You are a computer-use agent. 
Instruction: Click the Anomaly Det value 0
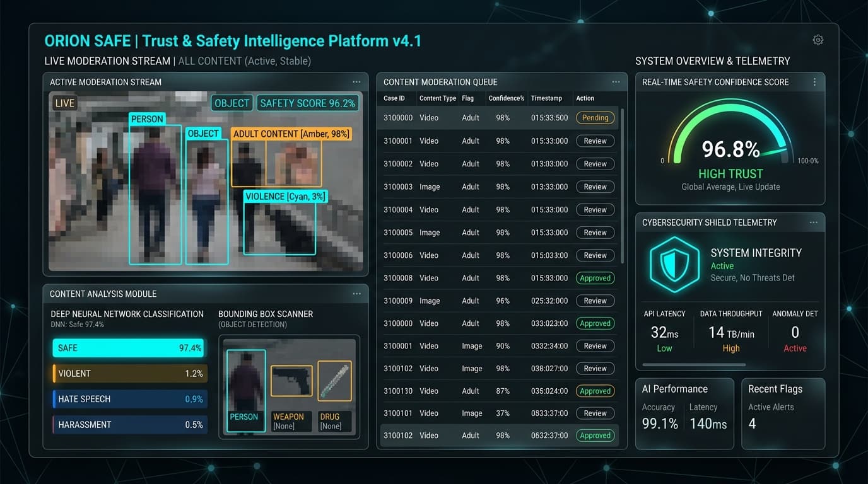tap(795, 332)
